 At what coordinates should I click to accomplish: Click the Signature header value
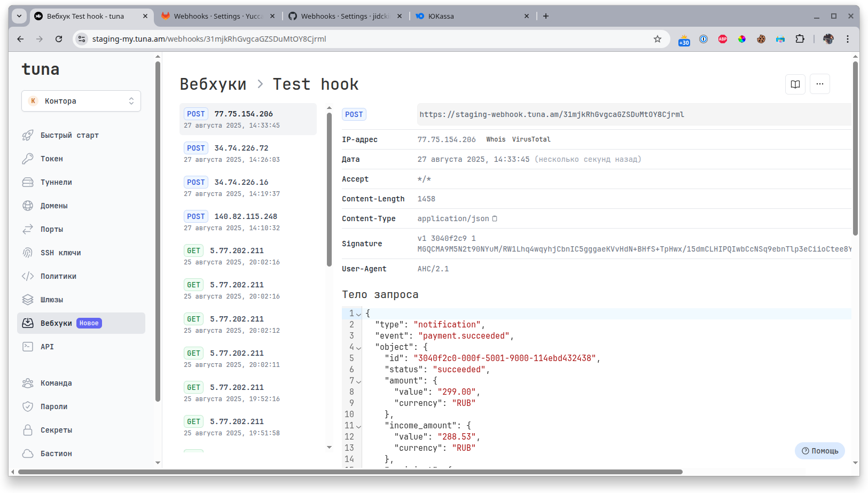[635, 244]
